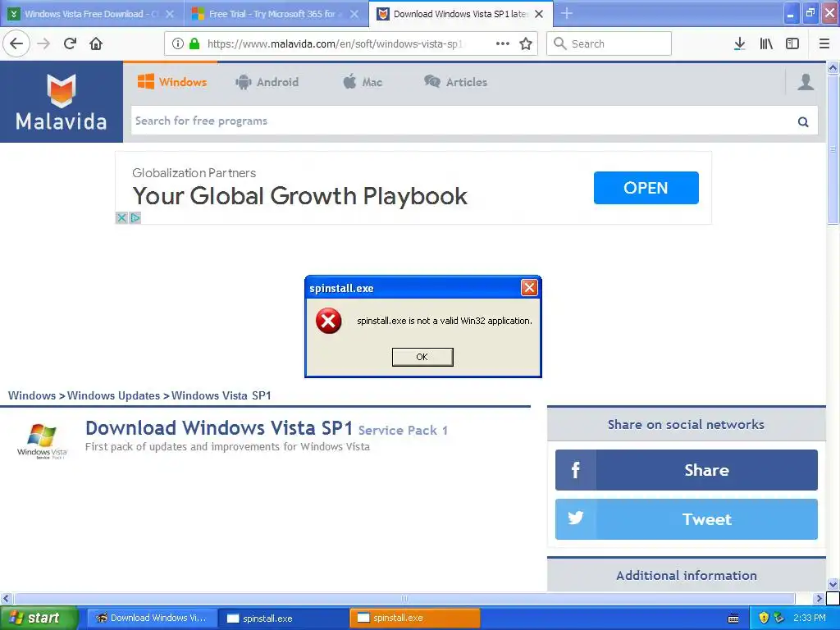840x630 pixels.
Task: Open page actions three-dot menu
Action: point(503,43)
